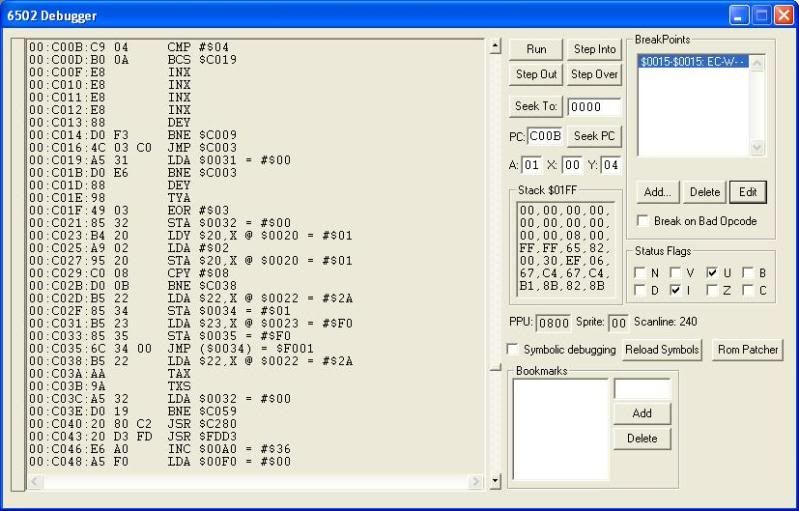This screenshot has width=799, height=511.
Task: Open the Add breakpoint dialog
Action: pos(657,192)
